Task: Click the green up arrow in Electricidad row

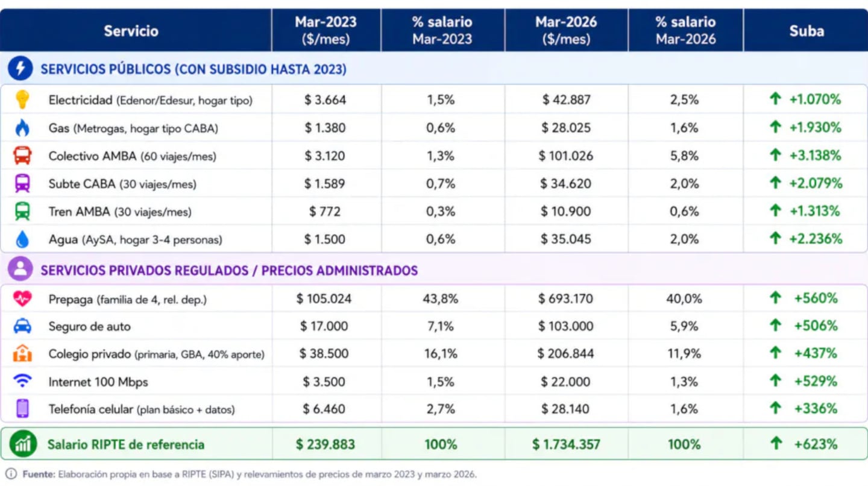Action: 775,99
